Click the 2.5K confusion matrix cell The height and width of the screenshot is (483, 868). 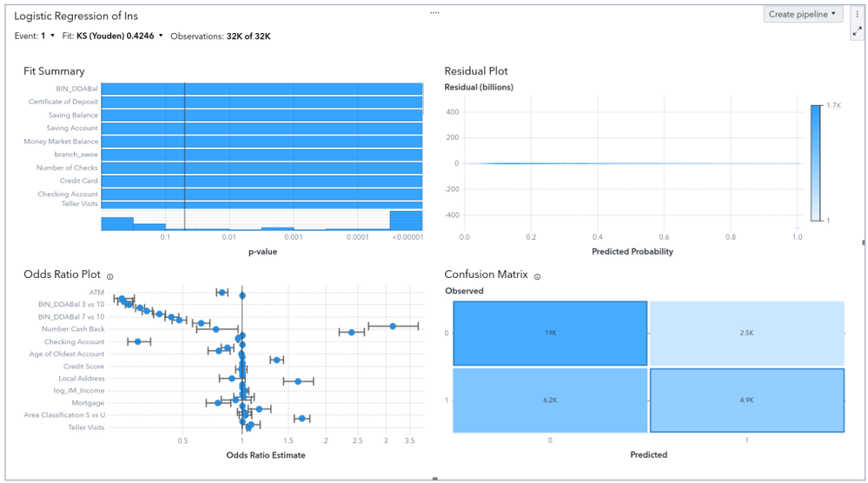click(x=746, y=333)
